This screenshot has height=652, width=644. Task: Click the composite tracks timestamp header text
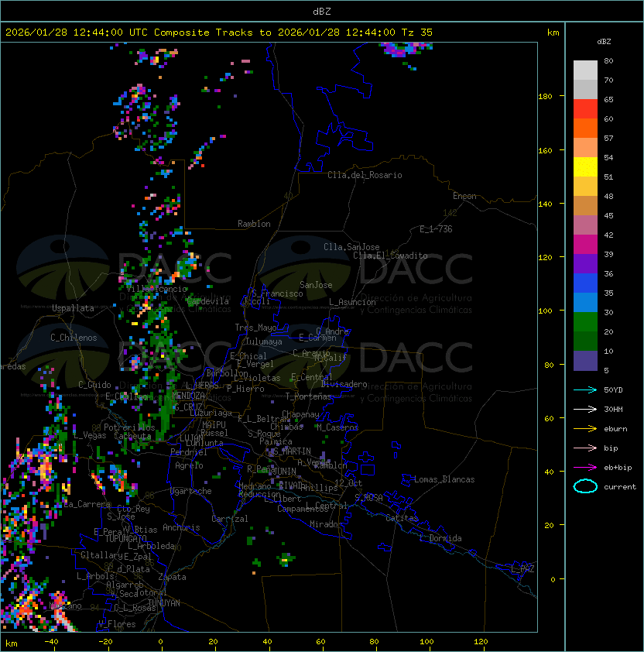pos(219,33)
